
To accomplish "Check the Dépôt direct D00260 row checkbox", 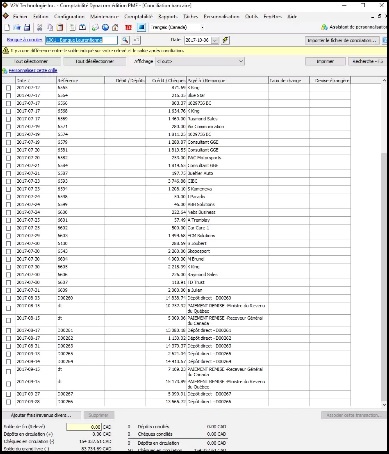I will coord(9,298).
